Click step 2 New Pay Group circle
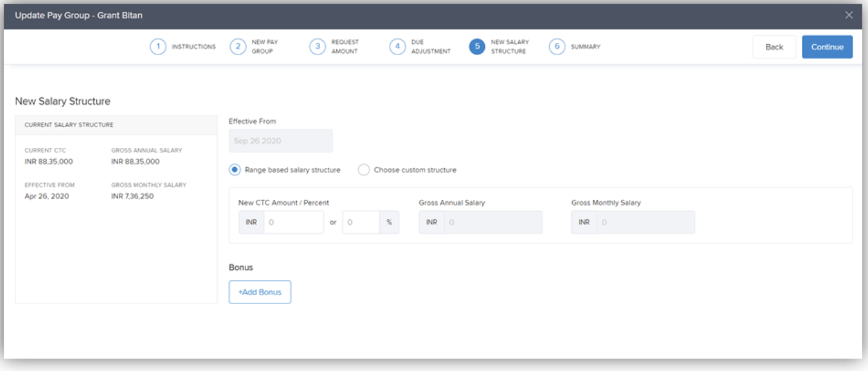 (238, 47)
